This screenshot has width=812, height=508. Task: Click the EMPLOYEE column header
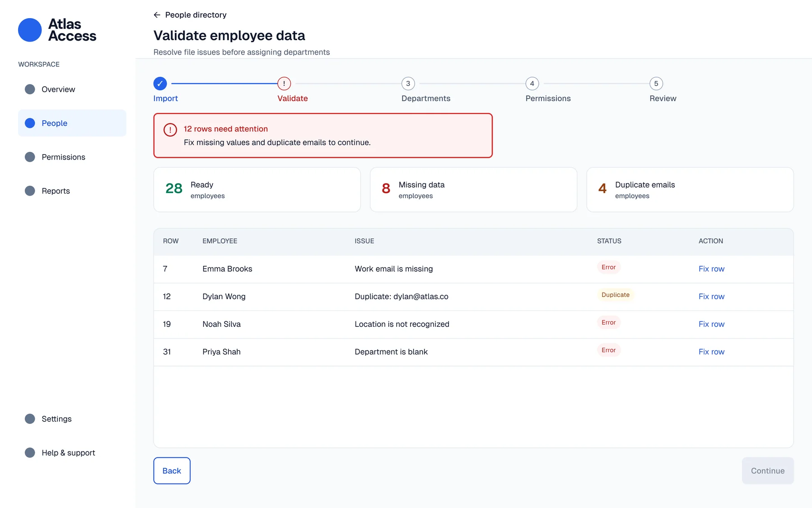click(220, 241)
